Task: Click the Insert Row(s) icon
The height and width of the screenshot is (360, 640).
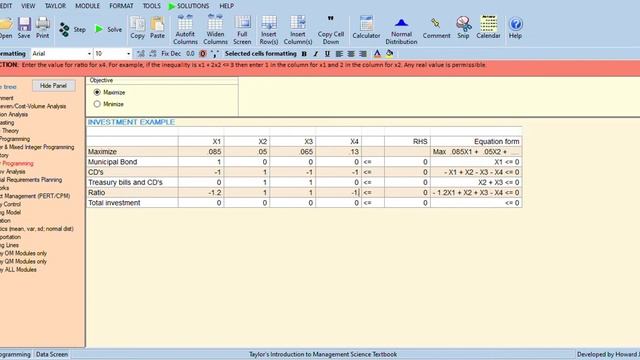Action: point(269,29)
